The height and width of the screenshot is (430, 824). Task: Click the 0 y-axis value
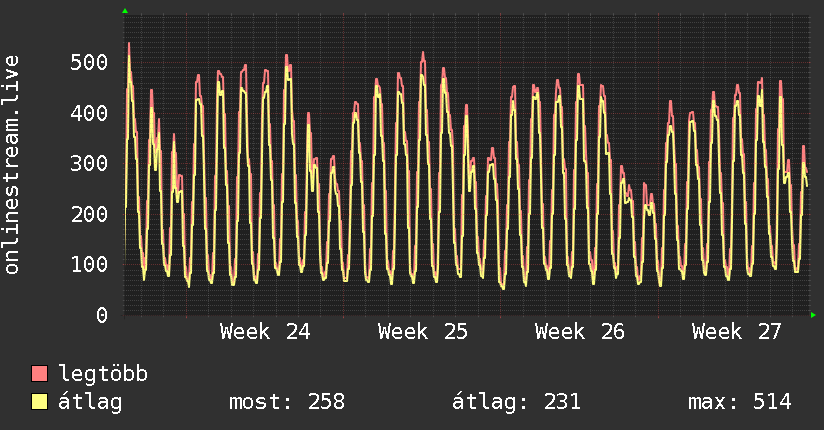click(x=102, y=315)
